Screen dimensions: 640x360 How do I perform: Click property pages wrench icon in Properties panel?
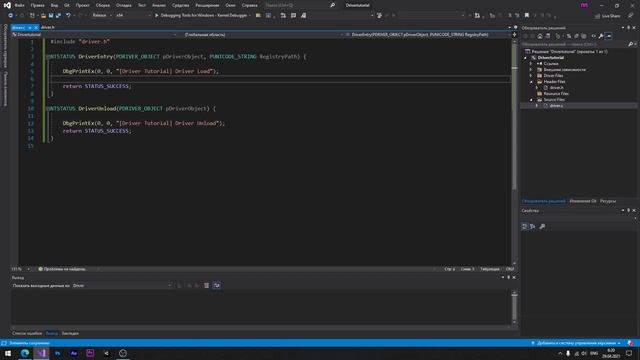pyautogui.click(x=542, y=227)
